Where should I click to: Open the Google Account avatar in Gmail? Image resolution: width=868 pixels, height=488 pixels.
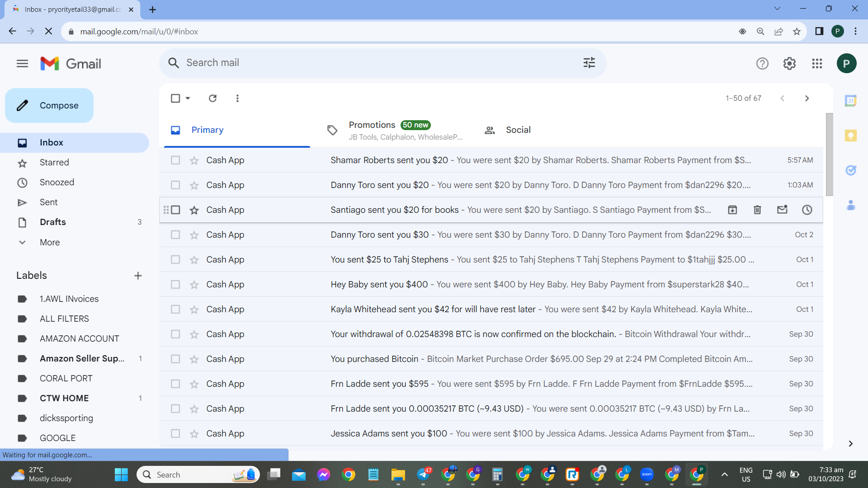coord(846,63)
